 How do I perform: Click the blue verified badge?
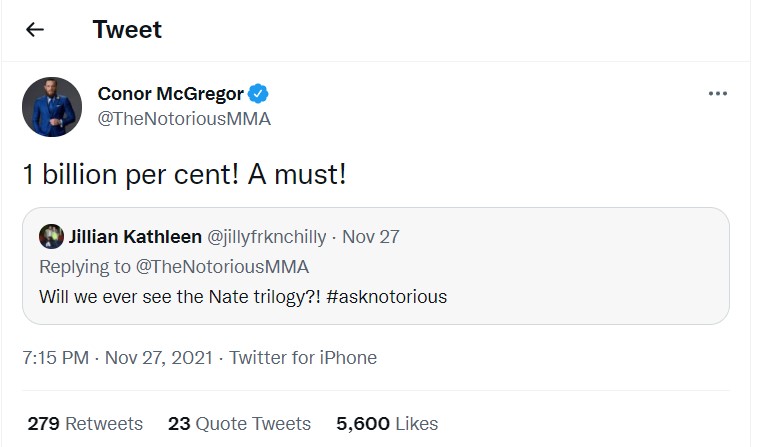[x=259, y=94]
